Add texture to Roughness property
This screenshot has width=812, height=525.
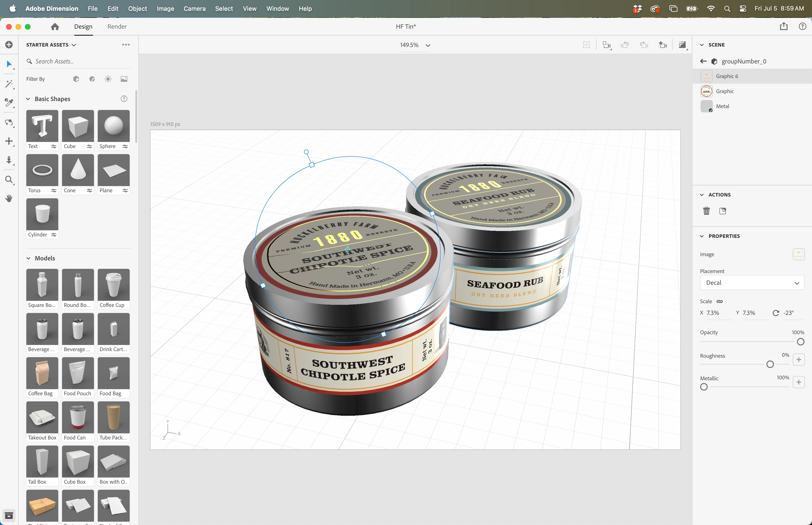point(799,360)
